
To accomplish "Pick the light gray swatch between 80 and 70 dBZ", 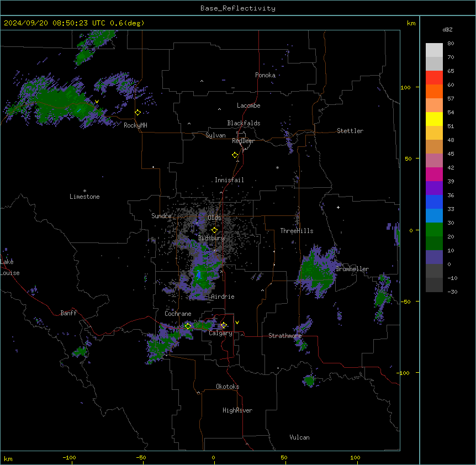I will [434, 50].
